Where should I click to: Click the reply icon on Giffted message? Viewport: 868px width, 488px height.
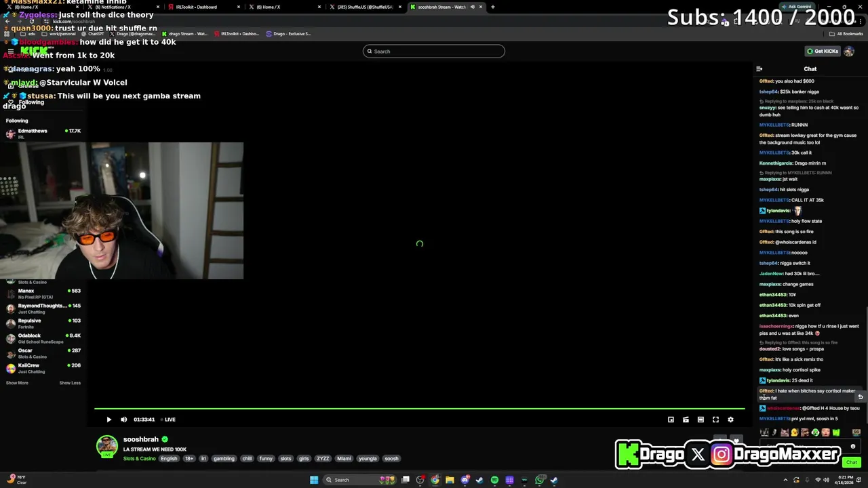(861, 396)
